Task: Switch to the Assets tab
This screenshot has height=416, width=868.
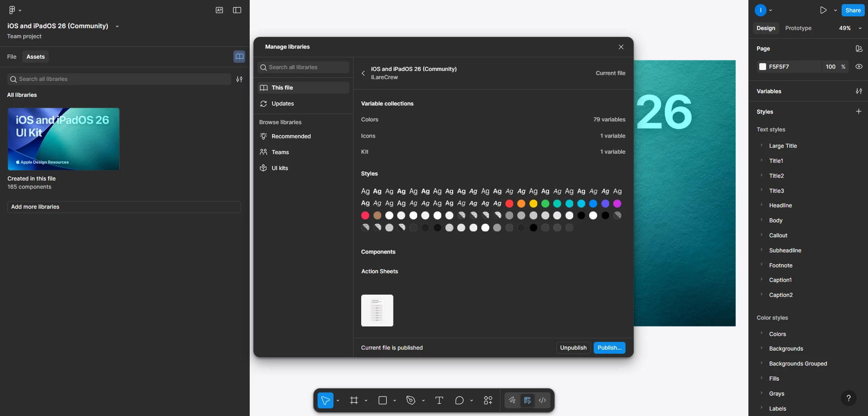Action: pyautogui.click(x=35, y=57)
